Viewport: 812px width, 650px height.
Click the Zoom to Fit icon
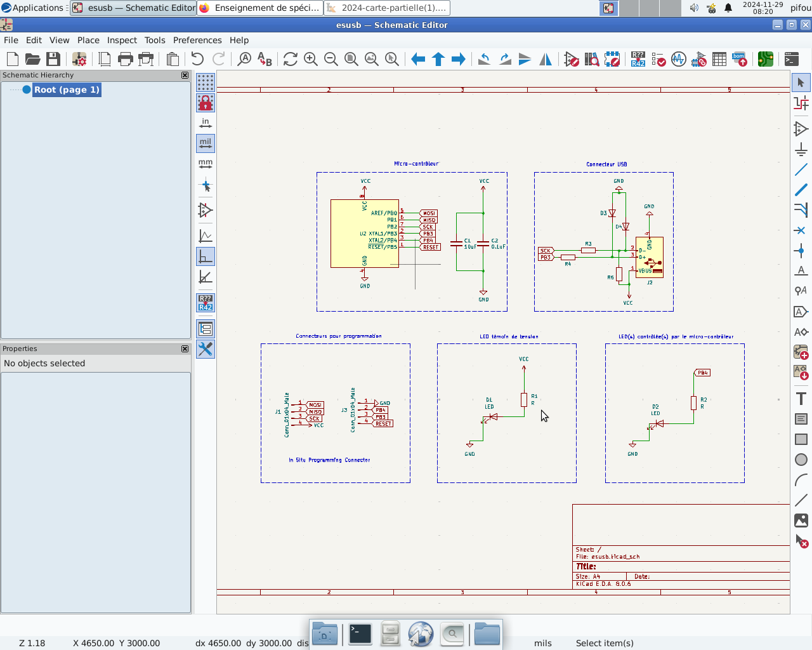click(x=351, y=59)
